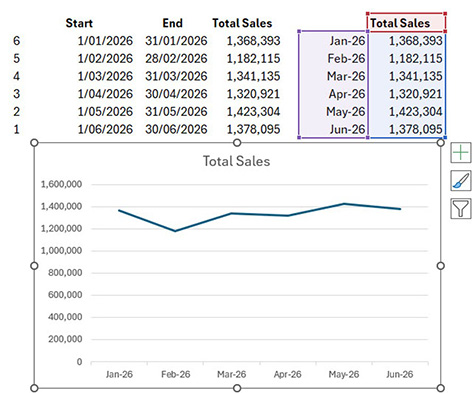Screen dimensions: 475x393
Task: Select end date cell 30/04/2026
Action: (x=176, y=94)
